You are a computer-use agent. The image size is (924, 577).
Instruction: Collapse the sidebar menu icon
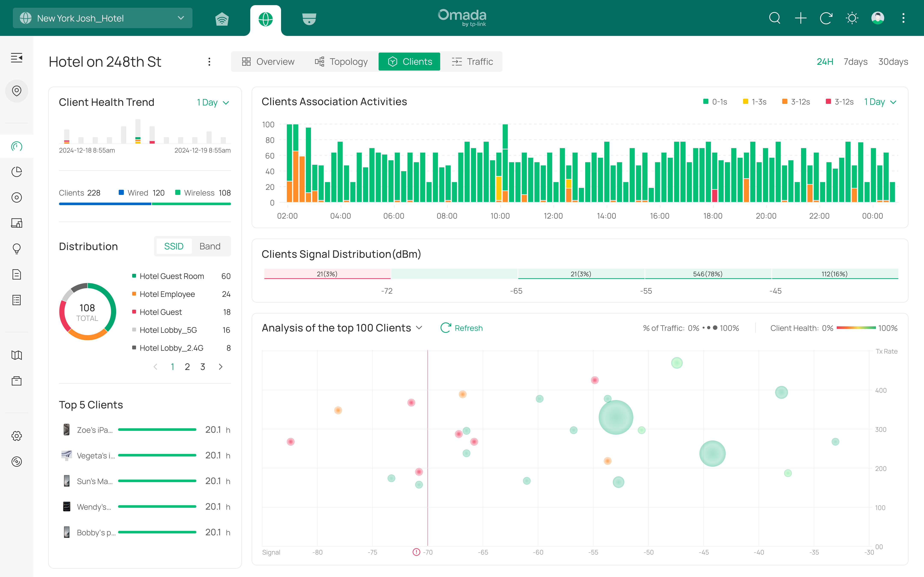(16, 58)
